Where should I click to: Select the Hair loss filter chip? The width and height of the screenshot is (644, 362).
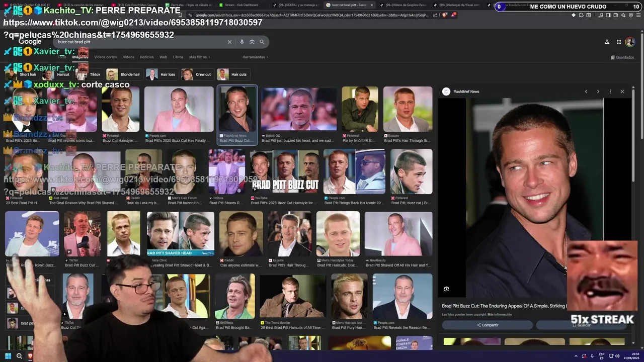pos(162,74)
